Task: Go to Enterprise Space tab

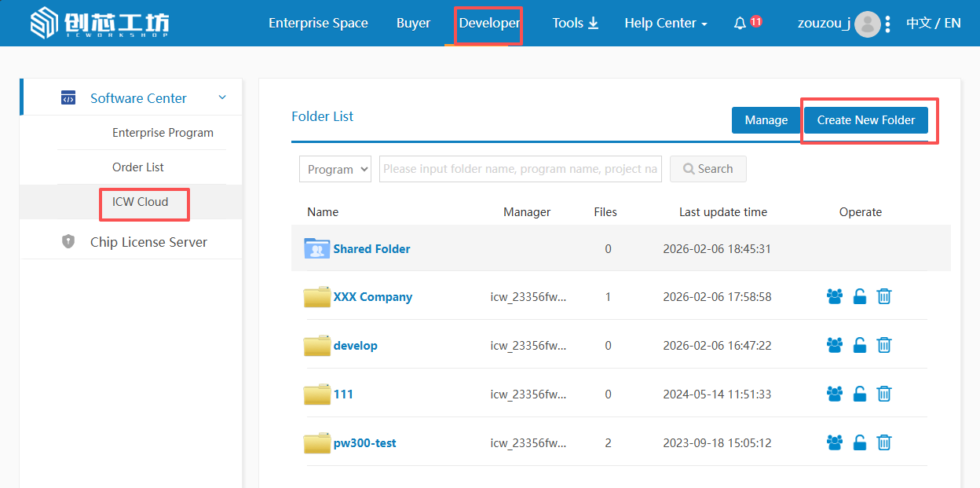Action: pyautogui.click(x=318, y=24)
